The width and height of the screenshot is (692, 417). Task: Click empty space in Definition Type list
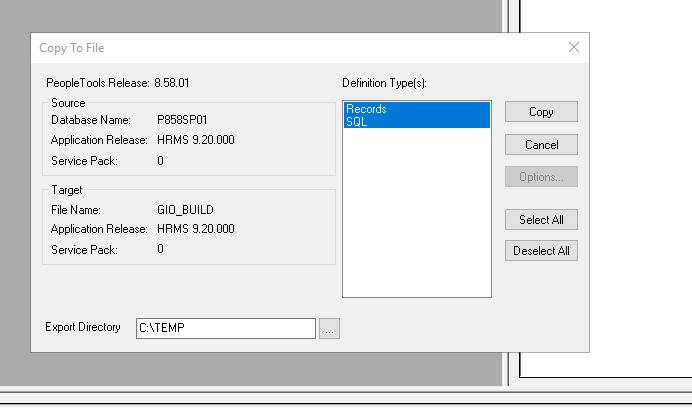[x=416, y=220]
